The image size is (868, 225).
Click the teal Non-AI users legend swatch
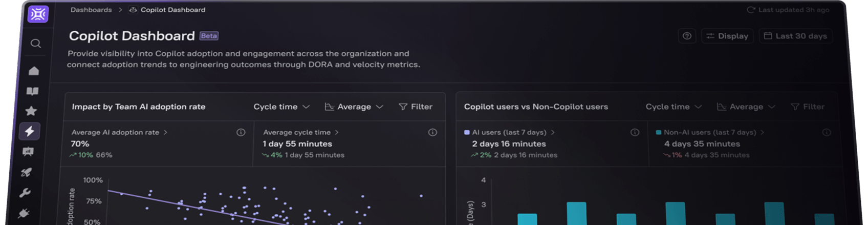pyautogui.click(x=659, y=132)
